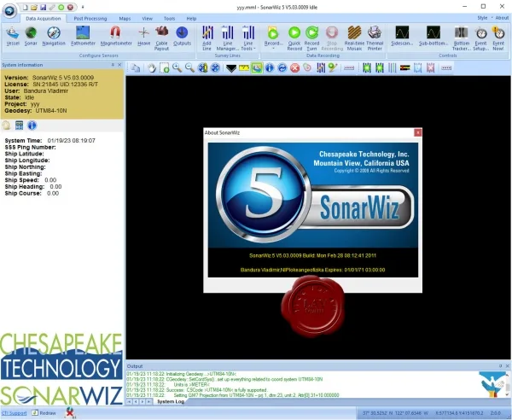Open the Line Manager
Image resolution: width=512 pixels, height=420 pixels.
point(228,38)
